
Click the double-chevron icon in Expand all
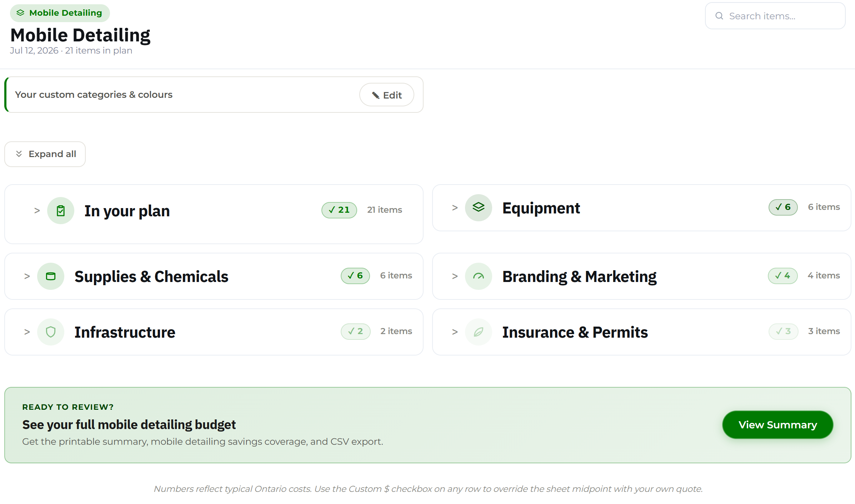[19, 154]
